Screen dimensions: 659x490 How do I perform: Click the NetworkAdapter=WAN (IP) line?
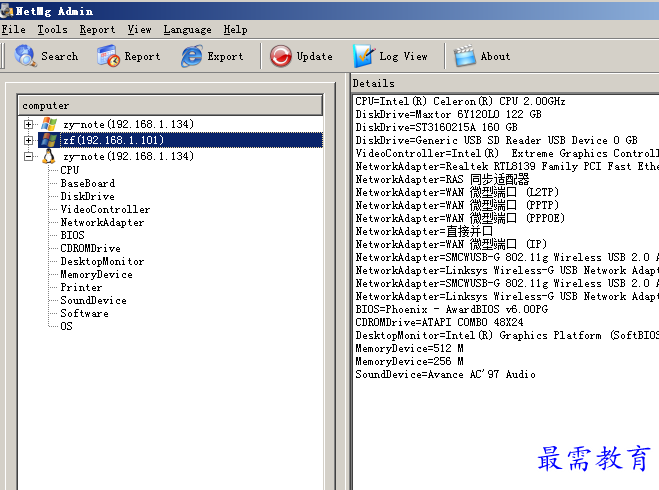tap(451, 244)
